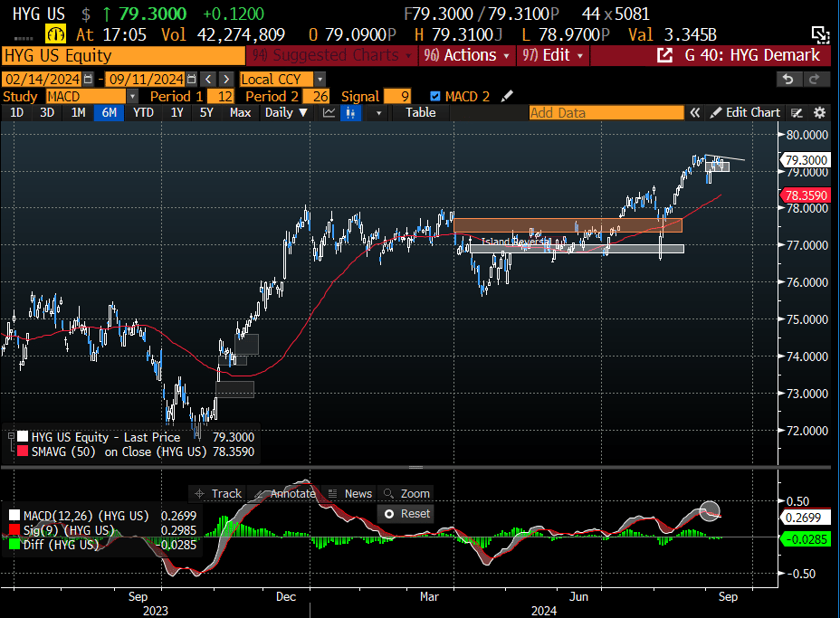Click the Period 2 value field
The height and width of the screenshot is (618, 840).
point(316,97)
